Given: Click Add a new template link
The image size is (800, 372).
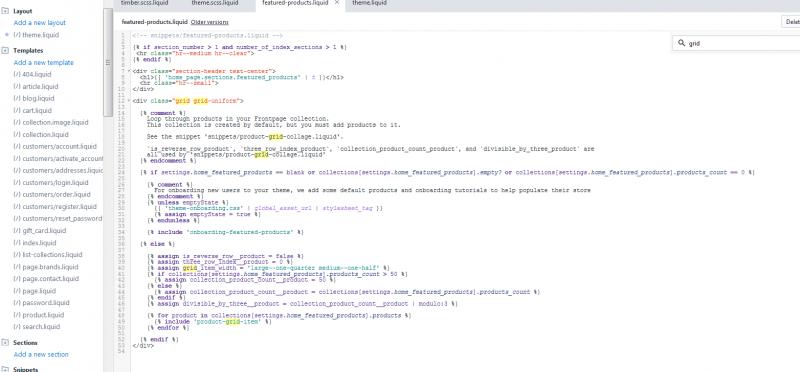Looking at the screenshot, I should point(44,63).
